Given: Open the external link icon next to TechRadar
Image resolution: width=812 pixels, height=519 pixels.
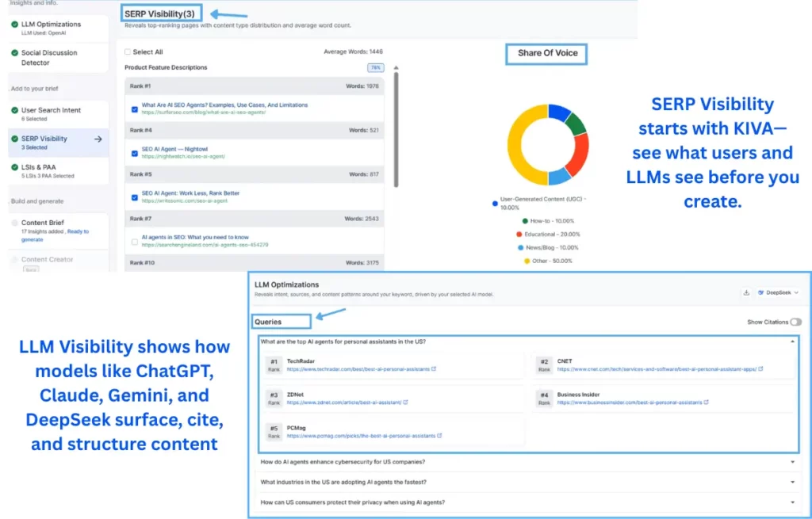Looking at the screenshot, I should pos(435,368).
